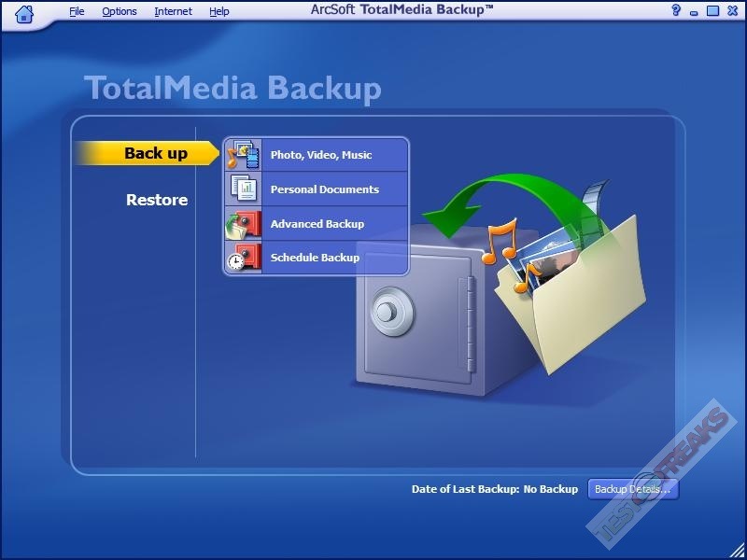Open the question mark help icon
This screenshot has width=747, height=560.
tap(676, 10)
